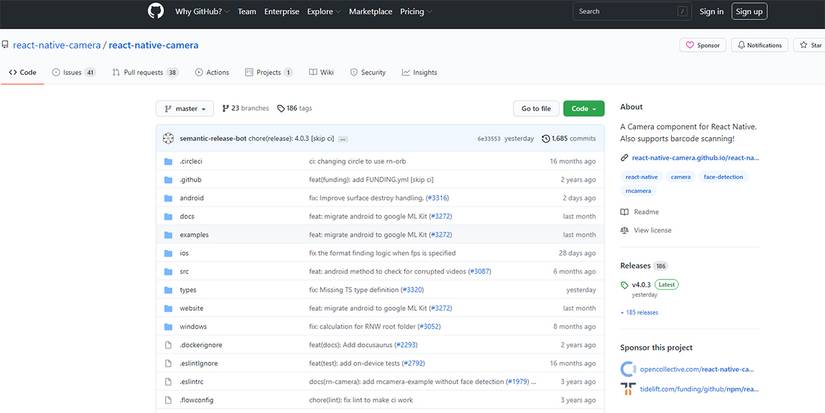Click the semantic-release-bot avatar icon
Image resolution: width=825 pixels, height=413 pixels.
click(x=168, y=138)
